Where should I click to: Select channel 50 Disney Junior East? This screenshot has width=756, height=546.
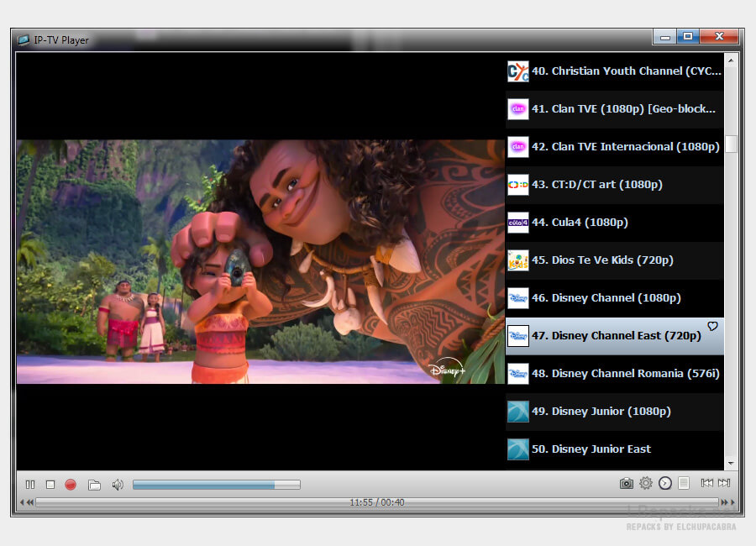[x=615, y=449]
